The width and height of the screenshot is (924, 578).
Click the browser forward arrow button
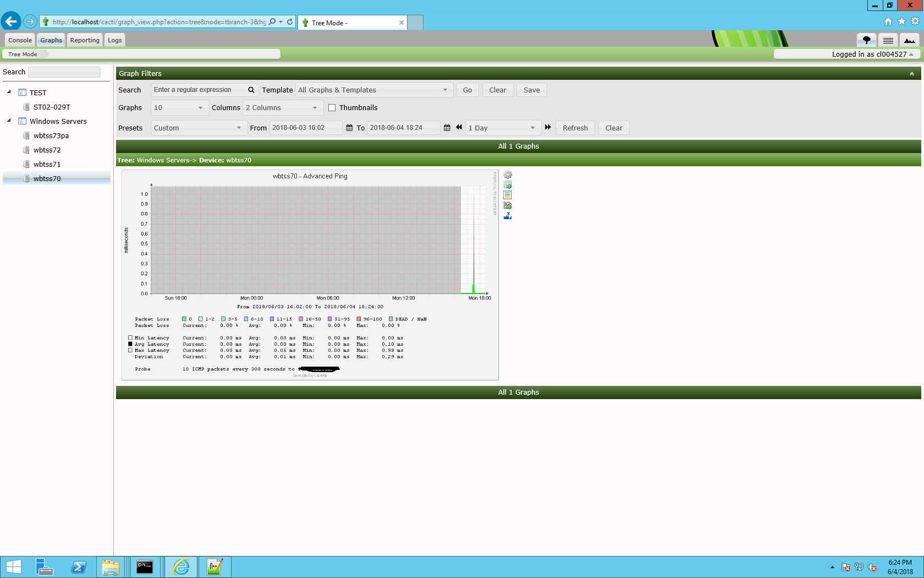[x=30, y=22]
